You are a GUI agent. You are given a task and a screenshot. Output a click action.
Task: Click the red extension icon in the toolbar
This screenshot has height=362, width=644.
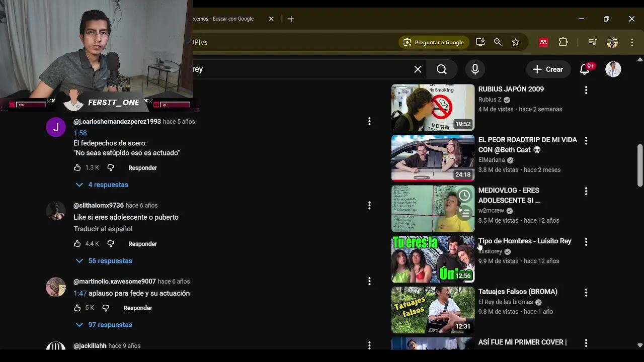pos(543,42)
